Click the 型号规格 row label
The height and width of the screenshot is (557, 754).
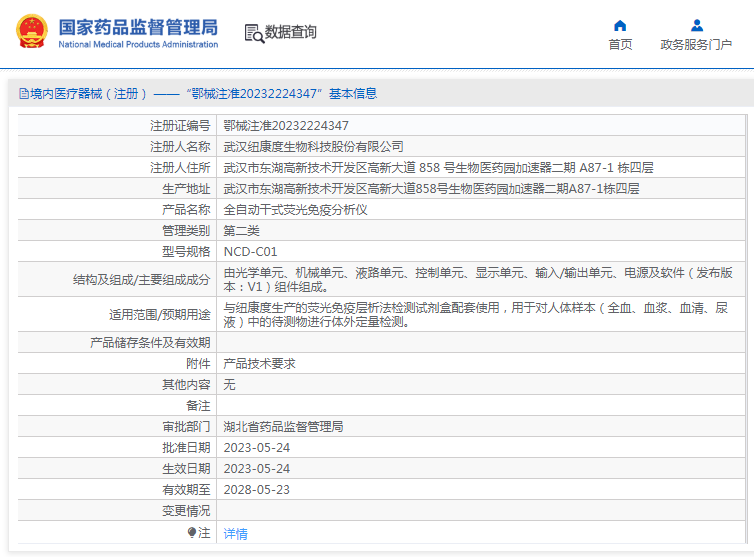pos(186,252)
